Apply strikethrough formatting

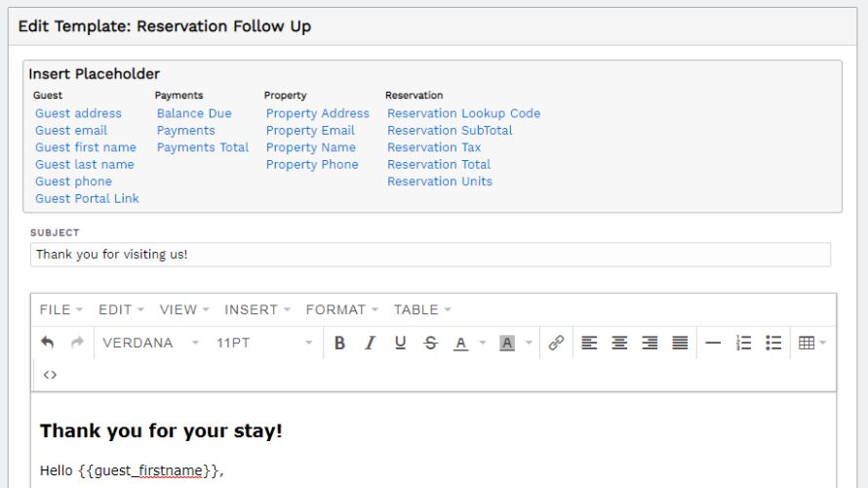[430, 343]
